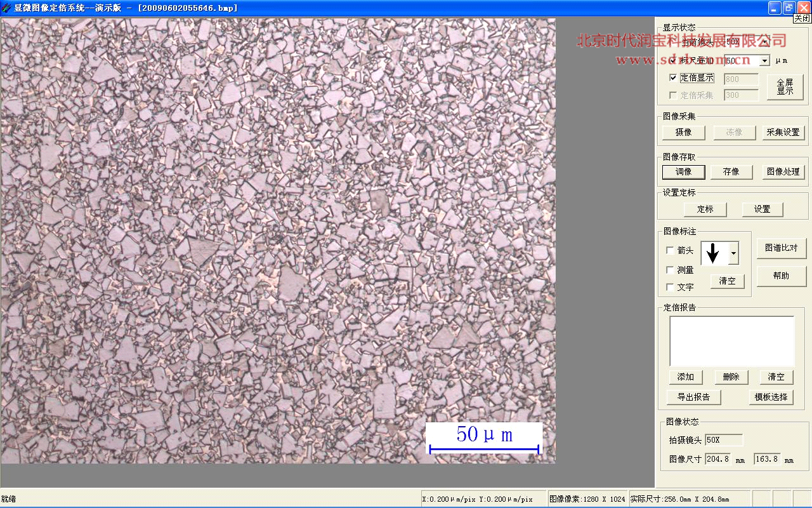This screenshot has height=508, width=812.
Task: Click the 定倍显示 value field showing 800
Action: (x=741, y=79)
